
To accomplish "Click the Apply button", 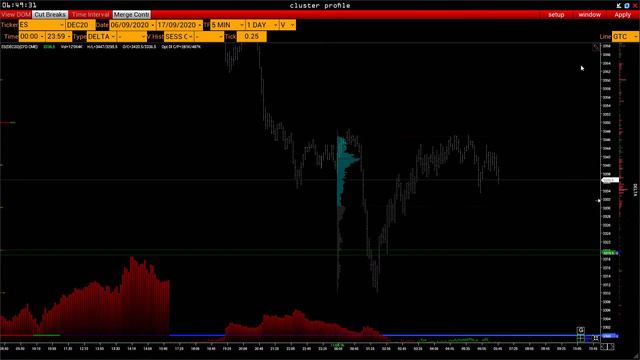I will point(622,15).
